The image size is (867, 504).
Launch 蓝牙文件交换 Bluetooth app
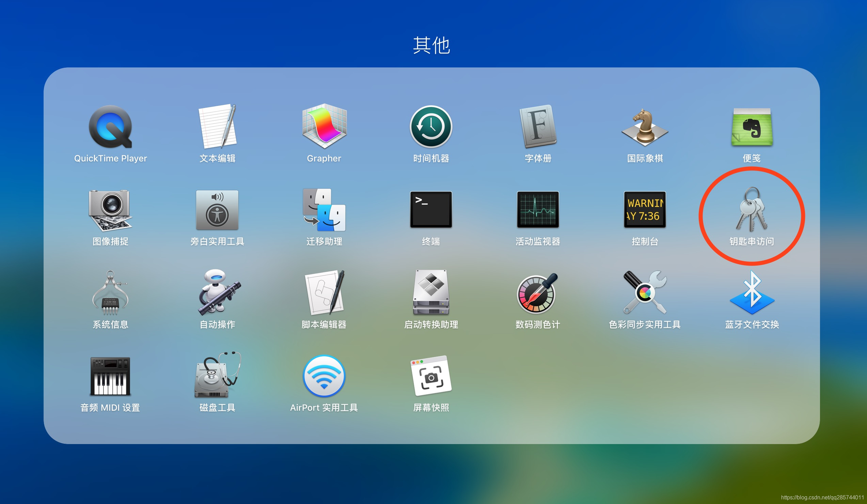(x=752, y=293)
